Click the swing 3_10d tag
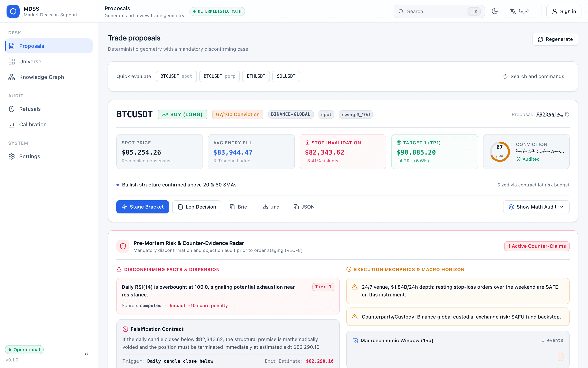This screenshot has width=588, height=368. pyautogui.click(x=356, y=114)
